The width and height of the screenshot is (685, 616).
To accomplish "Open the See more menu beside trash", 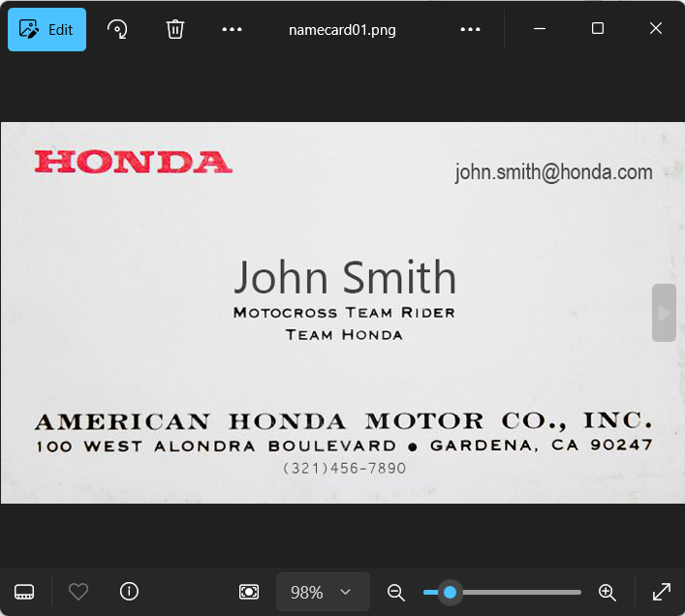I will click(x=232, y=30).
